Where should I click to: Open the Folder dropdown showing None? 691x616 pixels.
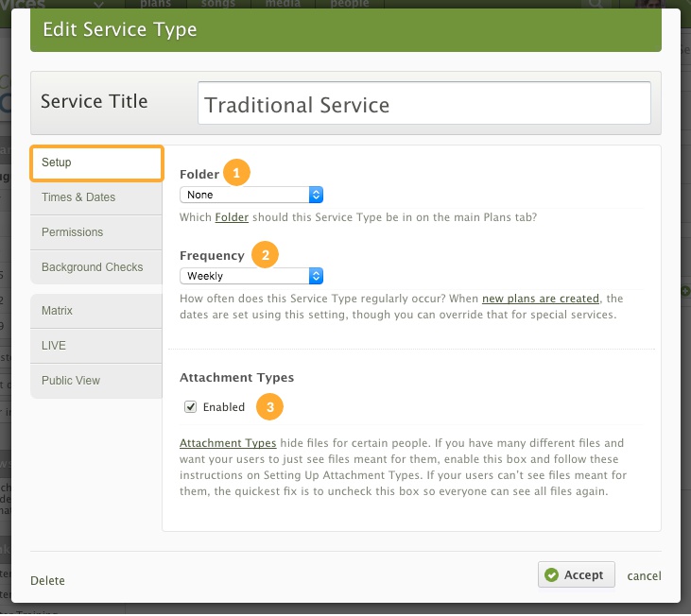pos(251,195)
